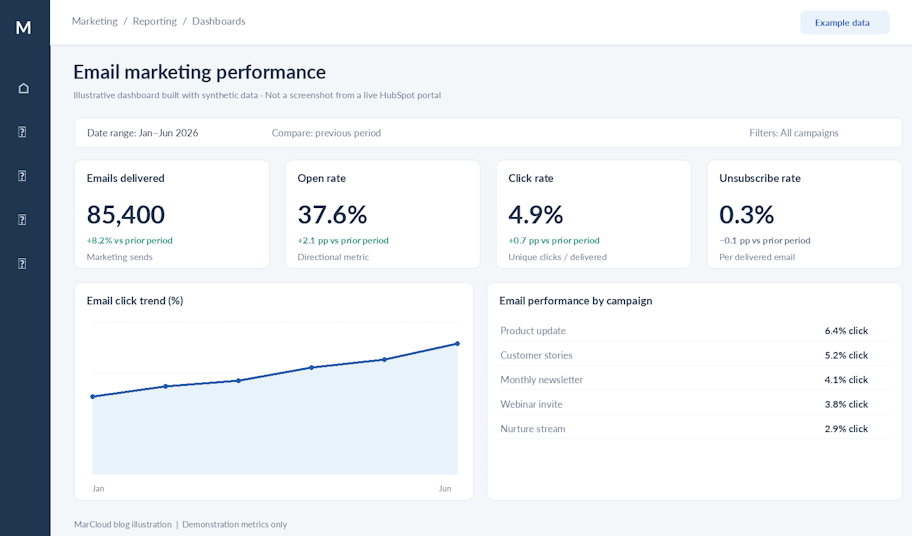Click the 37.6% open rate value
This screenshot has height=536, width=912.
coord(332,215)
